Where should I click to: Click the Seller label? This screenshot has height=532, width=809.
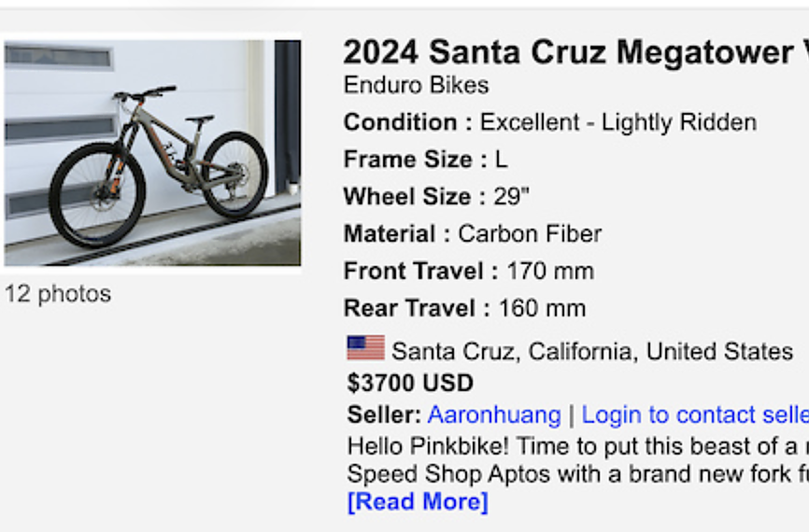(x=383, y=414)
